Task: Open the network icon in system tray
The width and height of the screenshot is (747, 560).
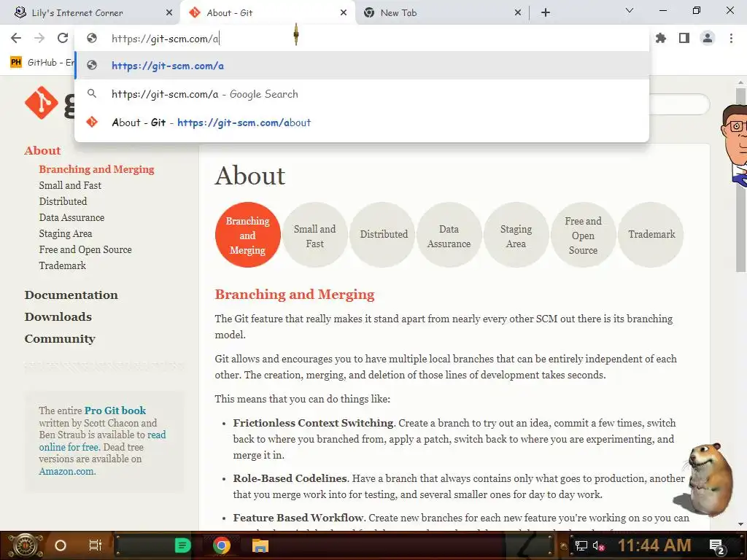Action: (581, 545)
